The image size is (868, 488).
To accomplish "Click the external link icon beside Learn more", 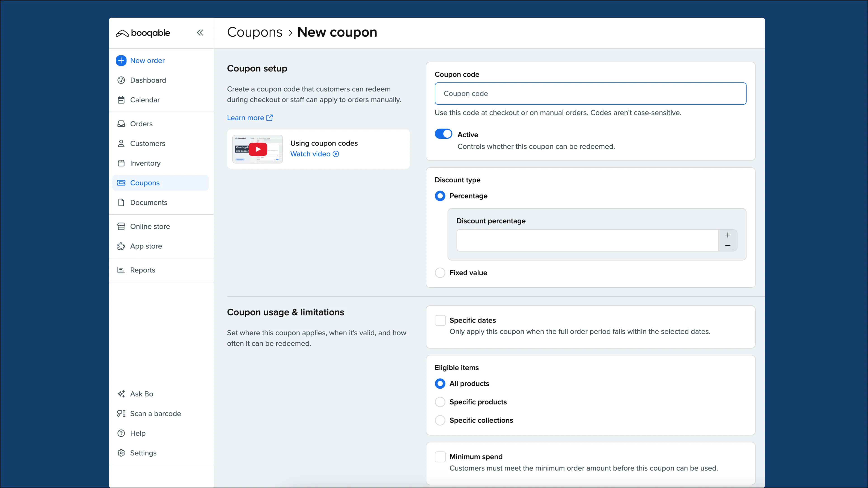I will 270,118.
